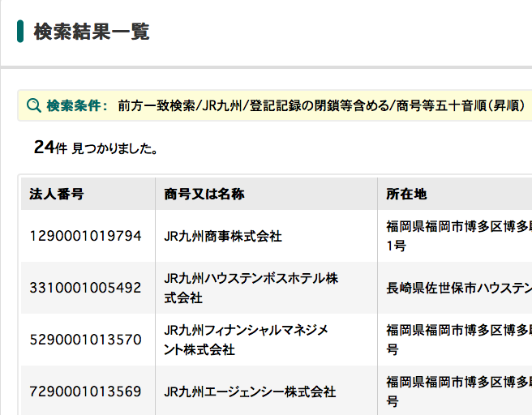
Task: Click the 法人番号 column header
Action: click(x=88, y=194)
